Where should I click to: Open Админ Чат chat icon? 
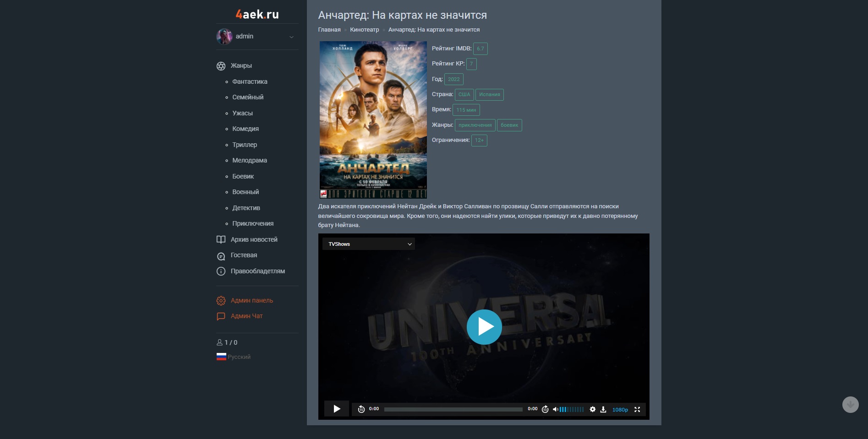point(221,316)
